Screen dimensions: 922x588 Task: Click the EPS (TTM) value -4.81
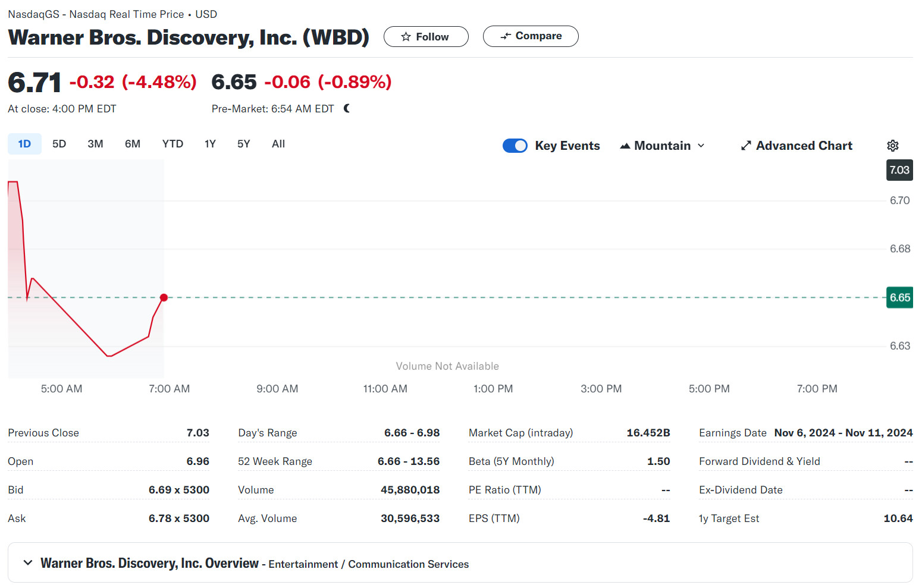(x=657, y=518)
